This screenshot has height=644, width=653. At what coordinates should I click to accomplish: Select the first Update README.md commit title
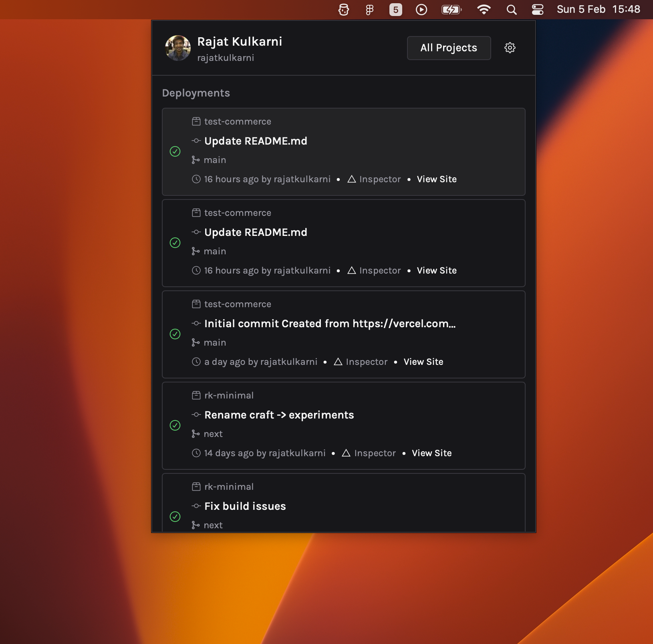pos(256,141)
